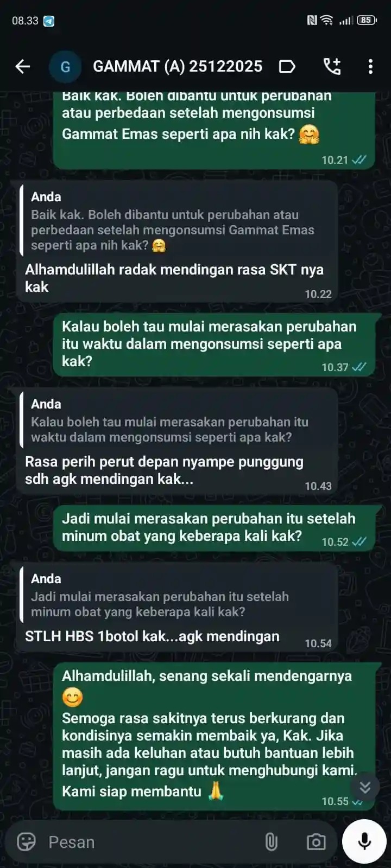The width and height of the screenshot is (391, 868).
Task: Select the sent message at 10.52
Action: (215, 528)
